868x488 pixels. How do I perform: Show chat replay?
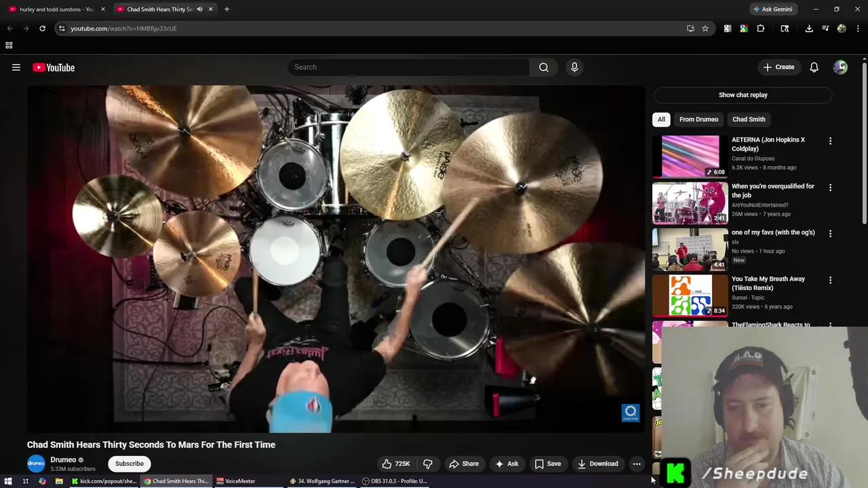pos(743,95)
